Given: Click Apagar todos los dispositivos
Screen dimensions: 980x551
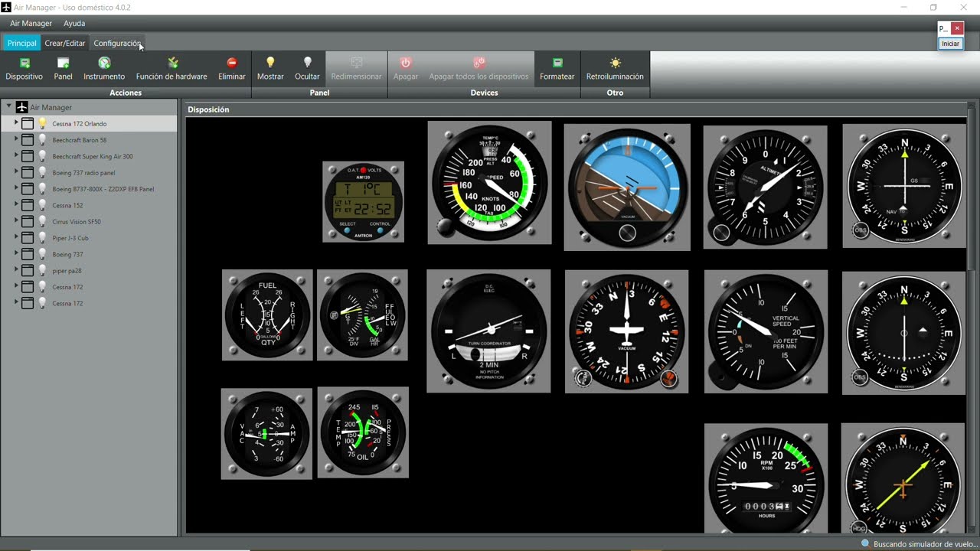Looking at the screenshot, I should pos(479,68).
